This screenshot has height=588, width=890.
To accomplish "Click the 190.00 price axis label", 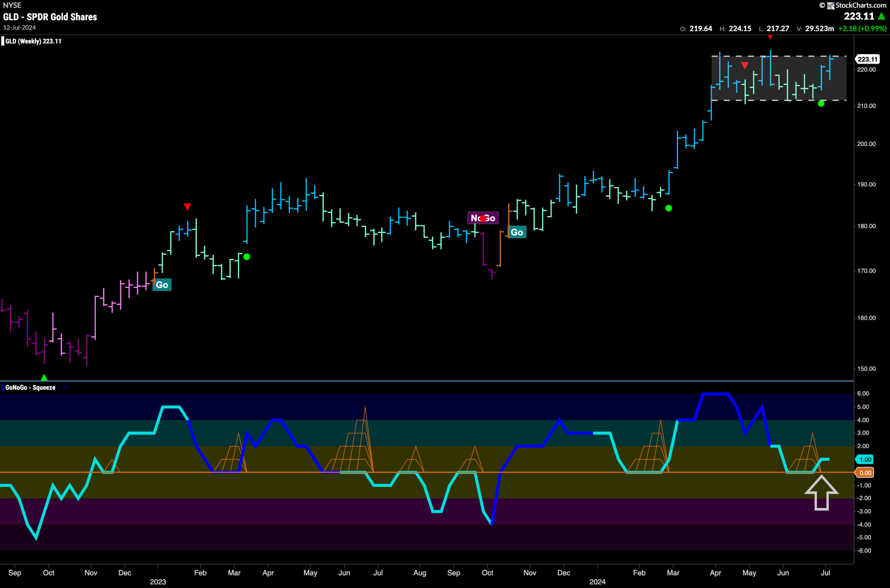I will coord(866,185).
